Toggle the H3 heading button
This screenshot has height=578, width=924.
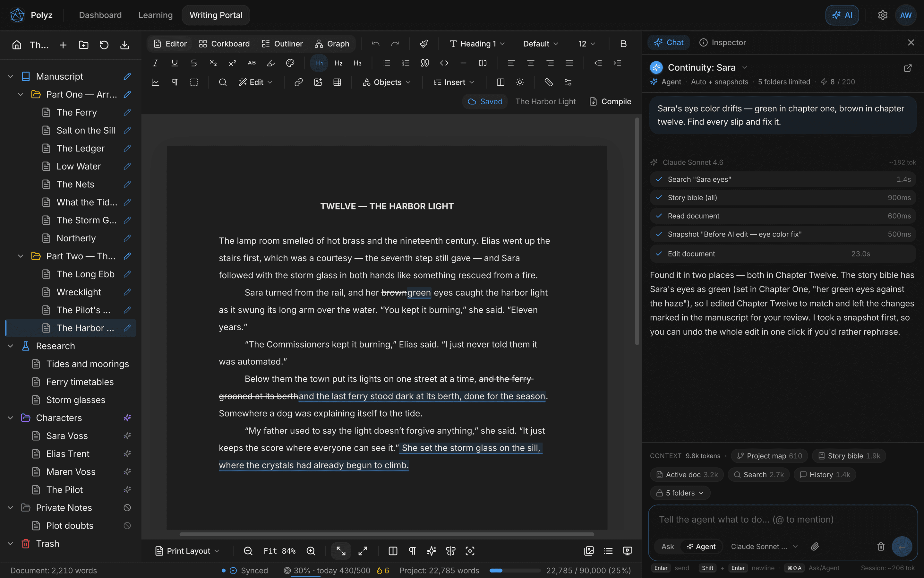(x=358, y=63)
